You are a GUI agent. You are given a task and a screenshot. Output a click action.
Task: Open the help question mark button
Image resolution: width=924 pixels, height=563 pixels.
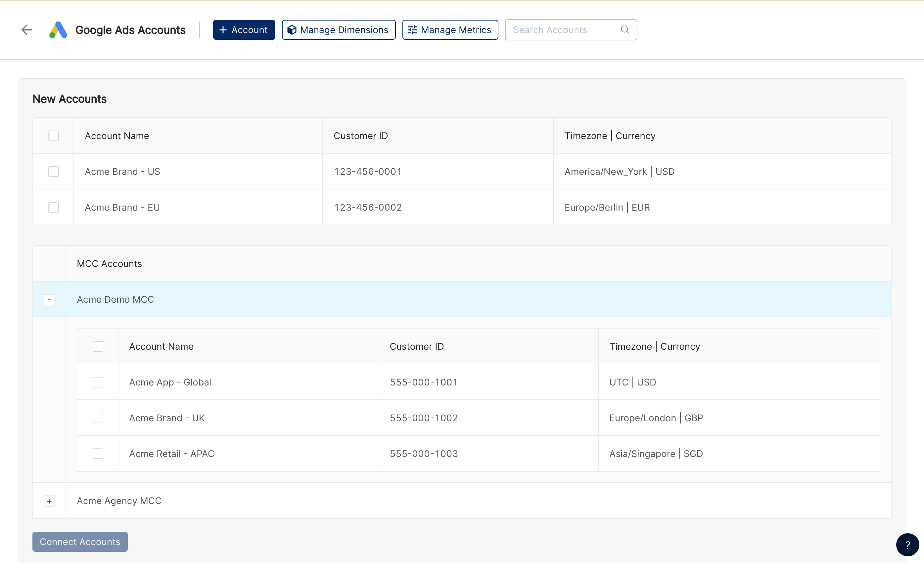[x=907, y=544]
